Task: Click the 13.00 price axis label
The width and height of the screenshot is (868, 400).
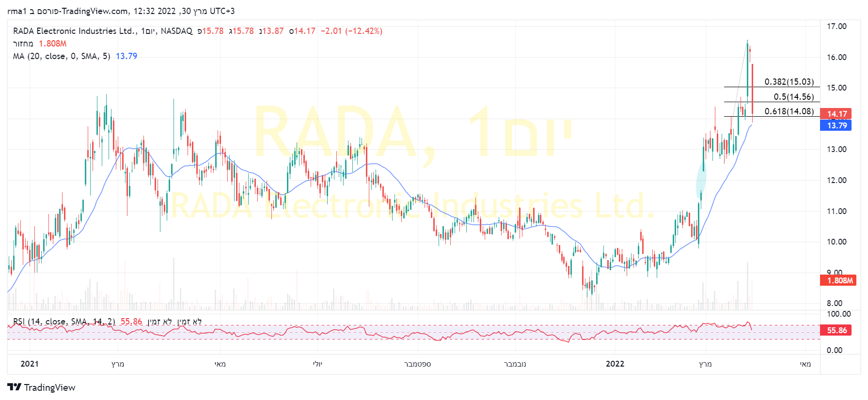Action: pos(836,149)
